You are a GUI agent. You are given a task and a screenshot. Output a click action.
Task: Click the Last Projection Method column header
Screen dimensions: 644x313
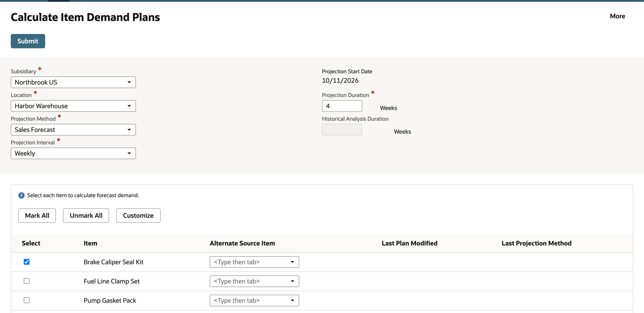click(x=536, y=243)
